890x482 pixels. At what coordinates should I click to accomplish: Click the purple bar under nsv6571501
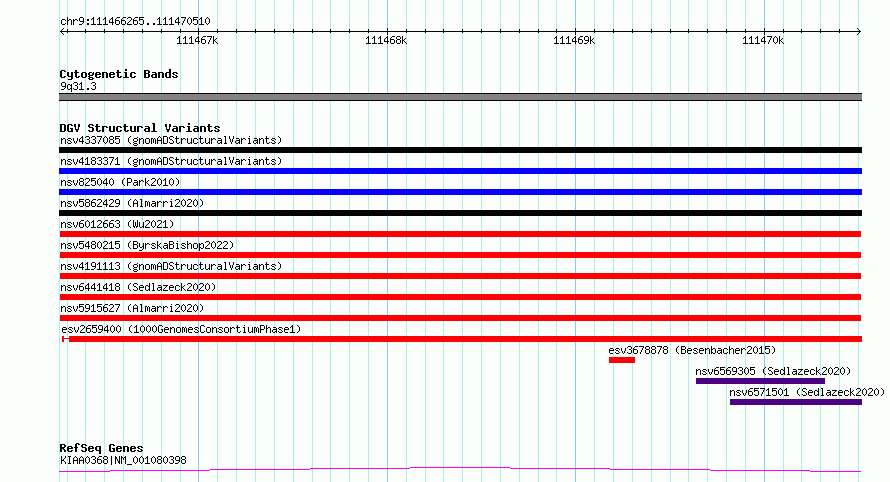point(796,402)
